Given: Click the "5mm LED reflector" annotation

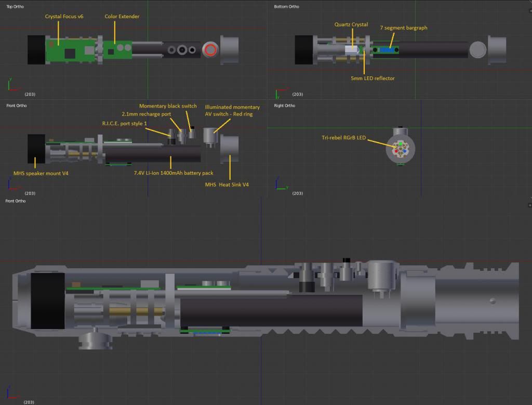Looking at the screenshot, I should pos(373,79).
